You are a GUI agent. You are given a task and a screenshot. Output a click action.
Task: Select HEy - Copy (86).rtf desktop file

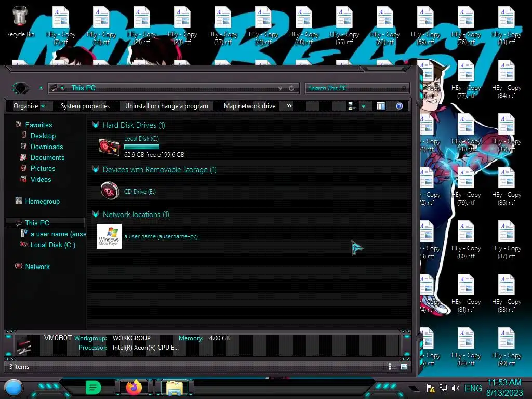(x=507, y=187)
